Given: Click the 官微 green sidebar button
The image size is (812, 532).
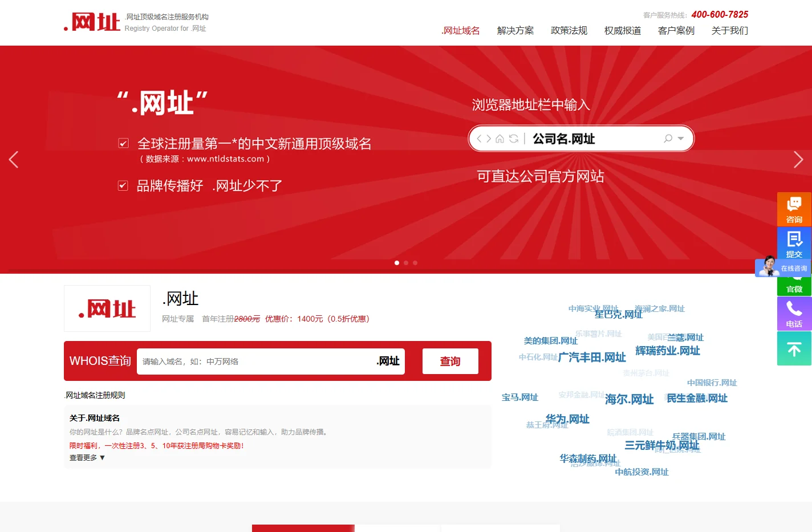Looking at the screenshot, I should pyautogui.click(x=794, y=287).
